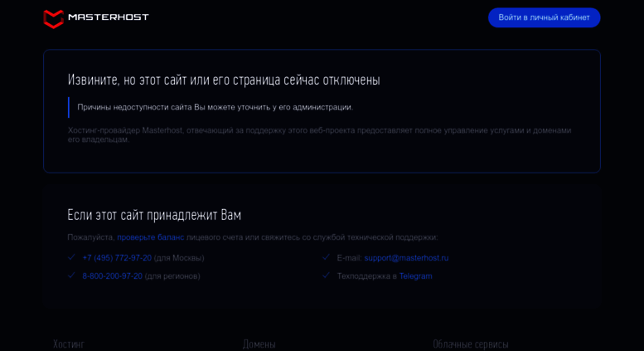644x351 pixels.
Task: Open "Войти в личный кабинет" button
Action: (x=544, y=17)
